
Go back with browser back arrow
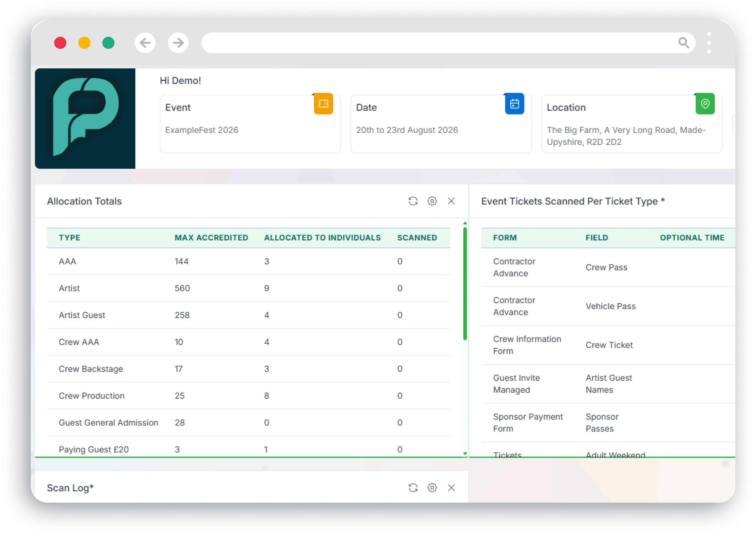(x=145, y=43)
